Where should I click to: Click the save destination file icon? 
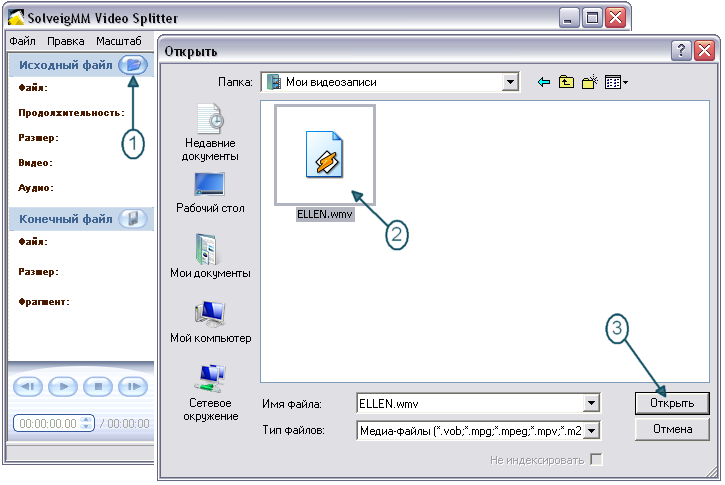(x=133, y=218)
